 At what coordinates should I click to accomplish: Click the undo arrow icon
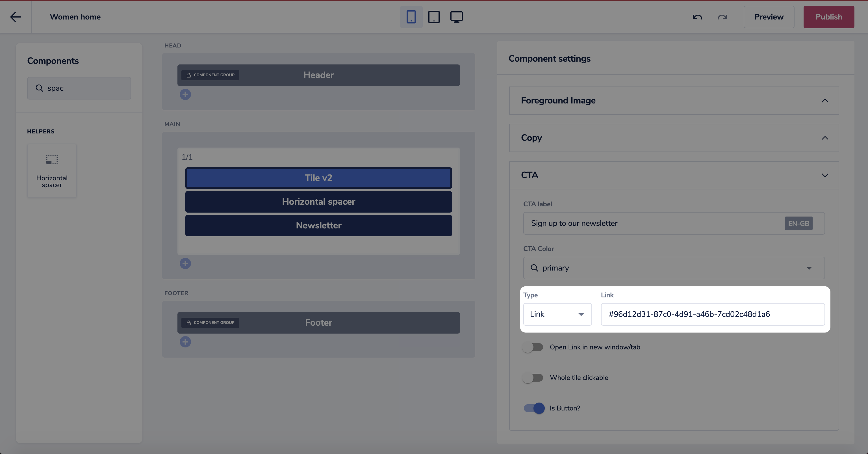point(697,17)
